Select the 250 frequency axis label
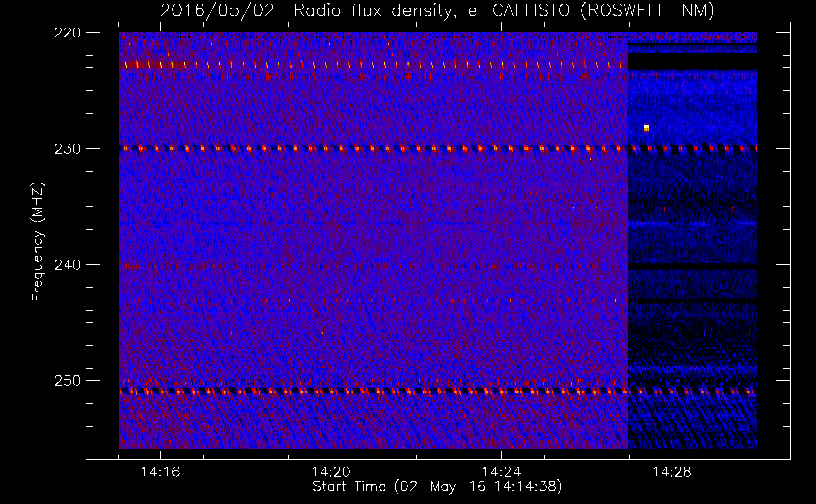 click(x=68, y=381)
